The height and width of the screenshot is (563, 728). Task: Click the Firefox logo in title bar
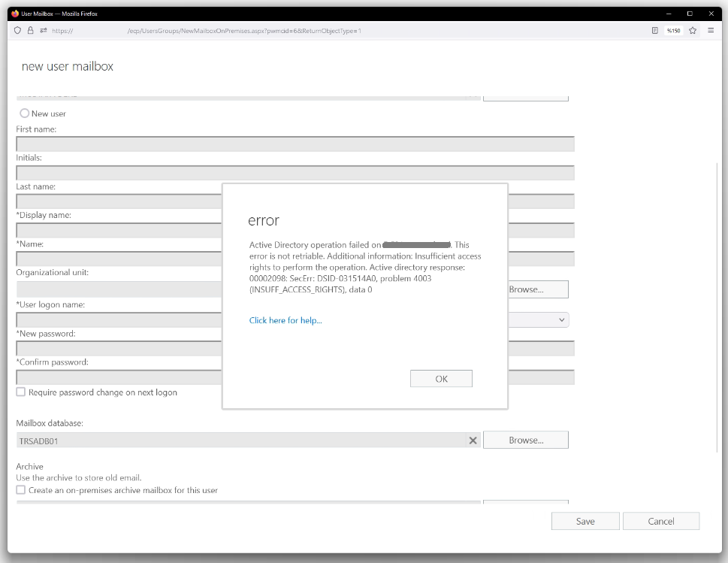(x=15, y=14)
